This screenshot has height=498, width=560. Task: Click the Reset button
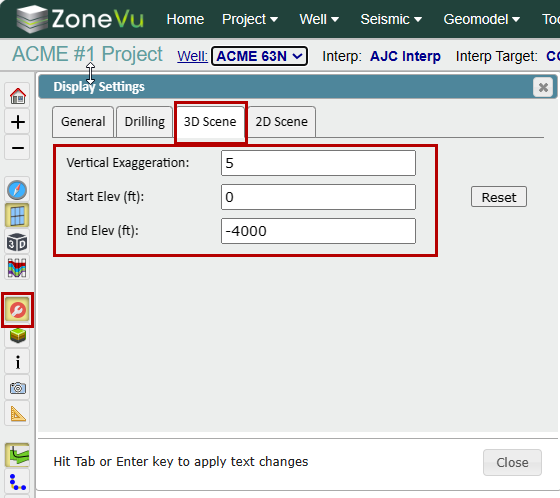coord(499,197)
